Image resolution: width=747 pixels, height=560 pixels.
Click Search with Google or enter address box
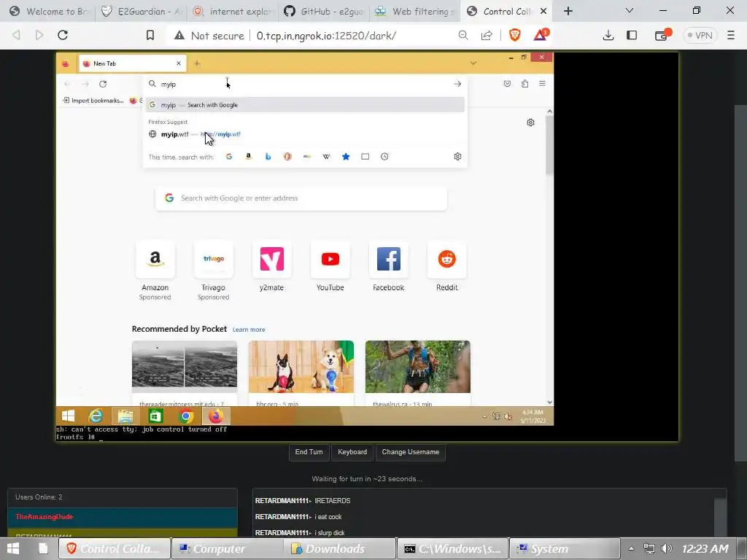tap(301, 198)
